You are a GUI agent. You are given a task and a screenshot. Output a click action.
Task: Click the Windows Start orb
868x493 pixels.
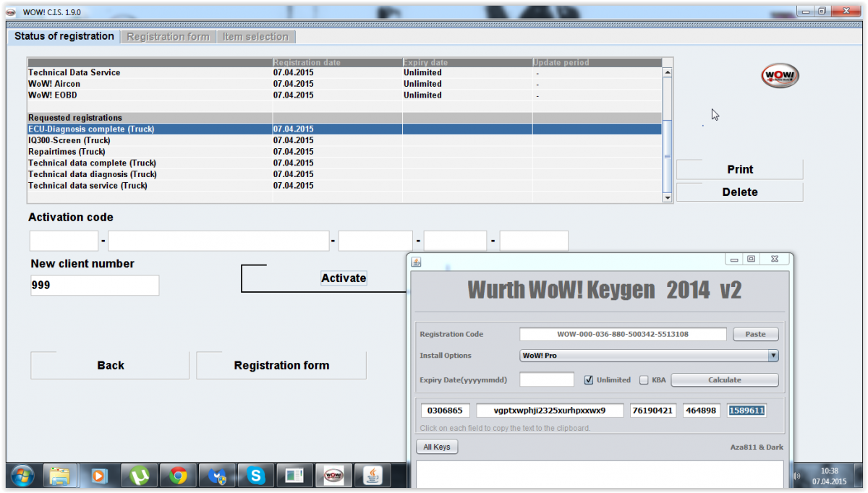click(x=22, y=475)
